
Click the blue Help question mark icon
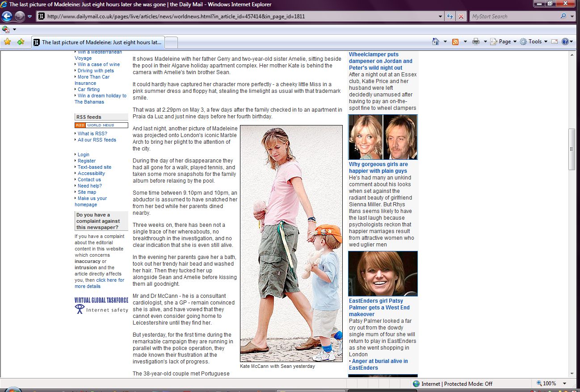coord(565,42)
